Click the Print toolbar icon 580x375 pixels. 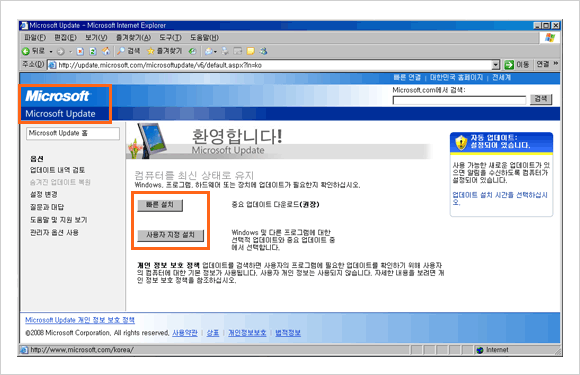(x=225, y=51)
